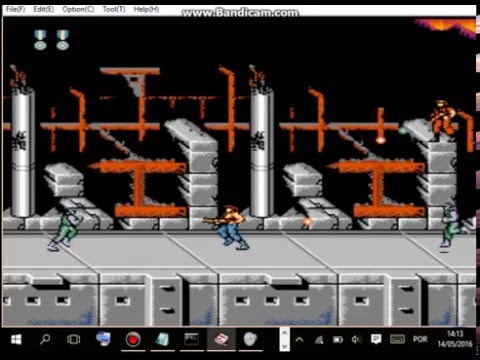480x360 pixels.
Task: Open the volume speaker tray icon
Action: [356, 340]
